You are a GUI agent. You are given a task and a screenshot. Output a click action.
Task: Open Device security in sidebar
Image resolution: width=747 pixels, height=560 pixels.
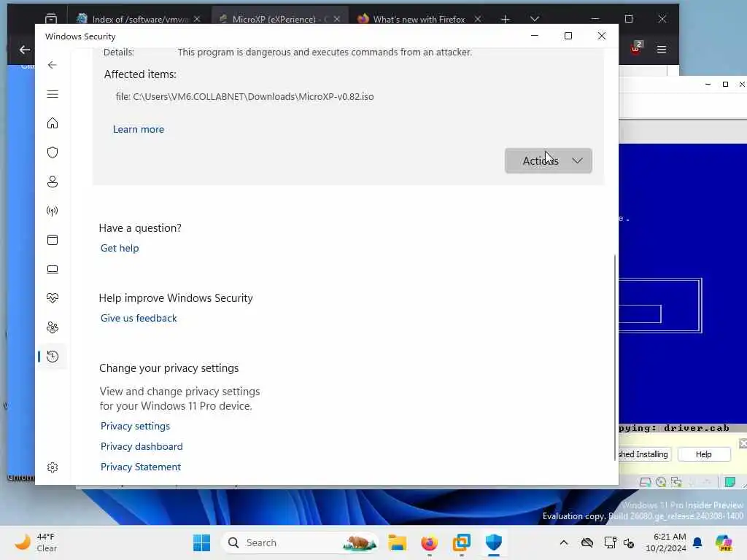click(x=53, y=270)
